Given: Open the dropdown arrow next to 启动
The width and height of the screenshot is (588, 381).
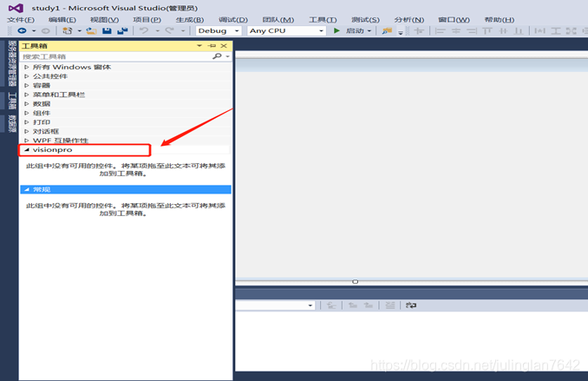Looking at the screenshot, I should [369, 30].
